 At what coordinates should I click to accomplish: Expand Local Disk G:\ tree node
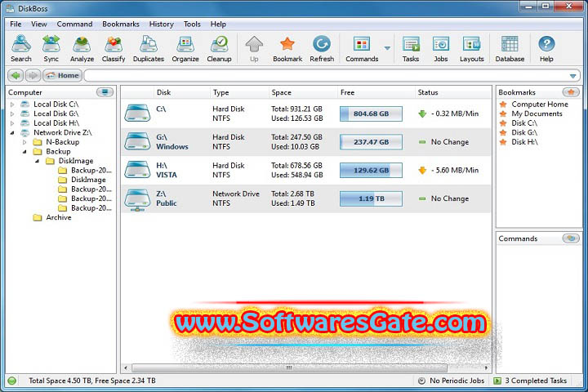(x=12, y=114)
